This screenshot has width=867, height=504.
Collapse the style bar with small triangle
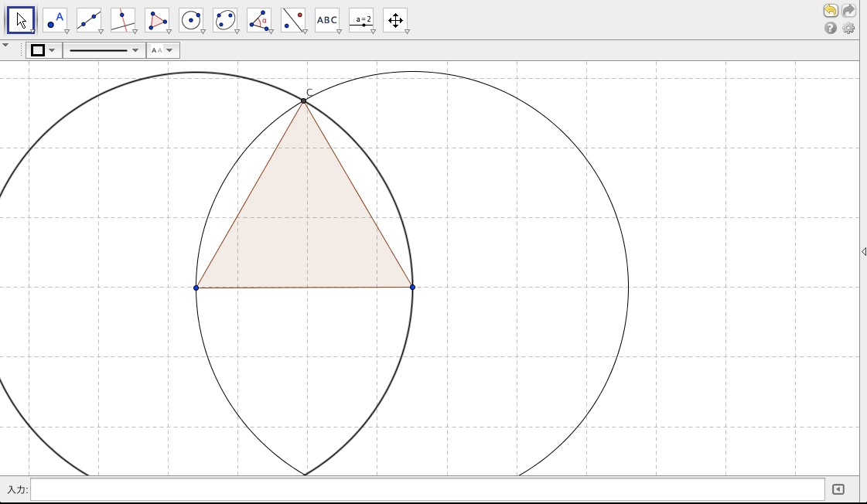click(6, 46)
